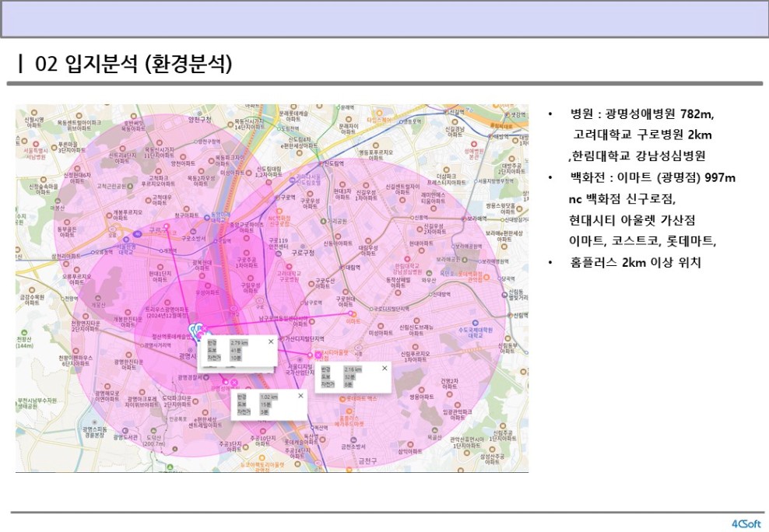Click the 구로119안전센터 map marker

278,254
